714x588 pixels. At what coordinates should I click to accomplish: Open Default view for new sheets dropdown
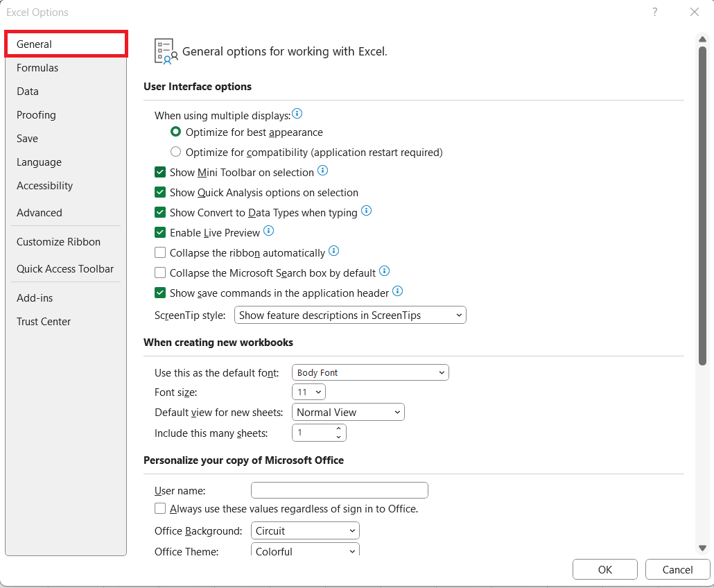click(x=348, y=412)
